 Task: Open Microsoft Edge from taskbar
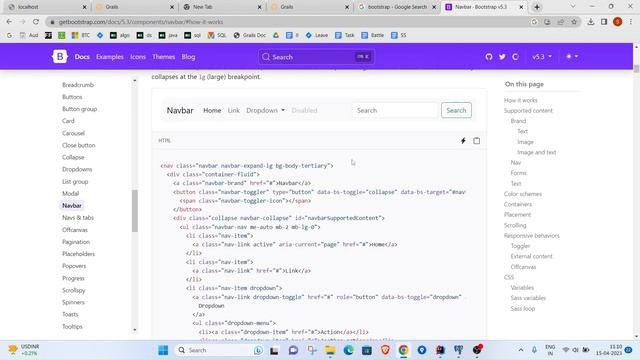click(x=348, y=350)
